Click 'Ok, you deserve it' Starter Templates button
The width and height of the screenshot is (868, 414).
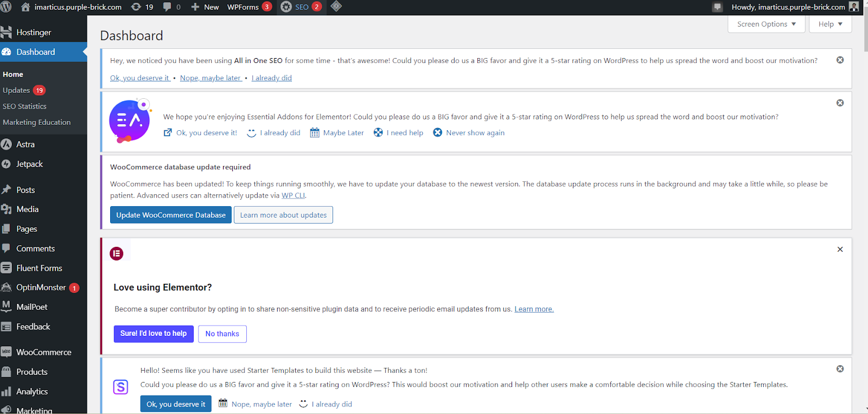click(176, 404)
